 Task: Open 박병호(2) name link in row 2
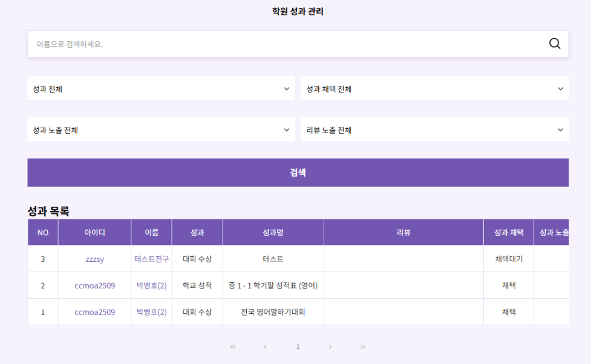tap(151, 285)
